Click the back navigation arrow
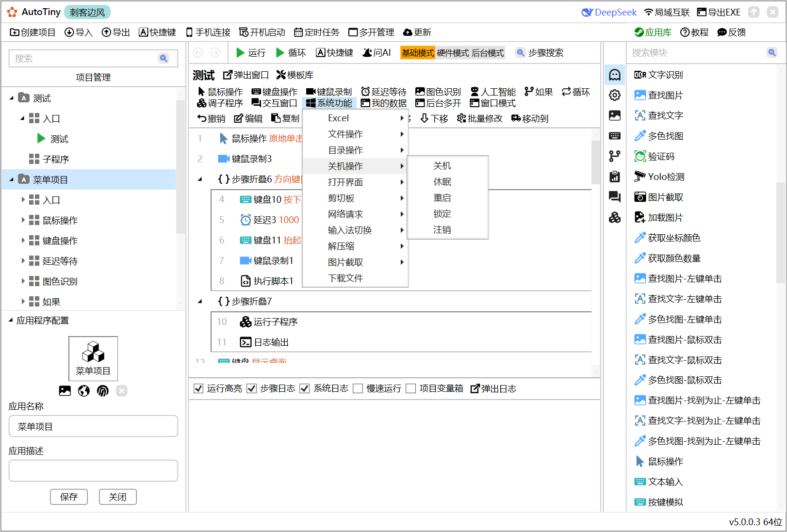 (x=198, y=52)
